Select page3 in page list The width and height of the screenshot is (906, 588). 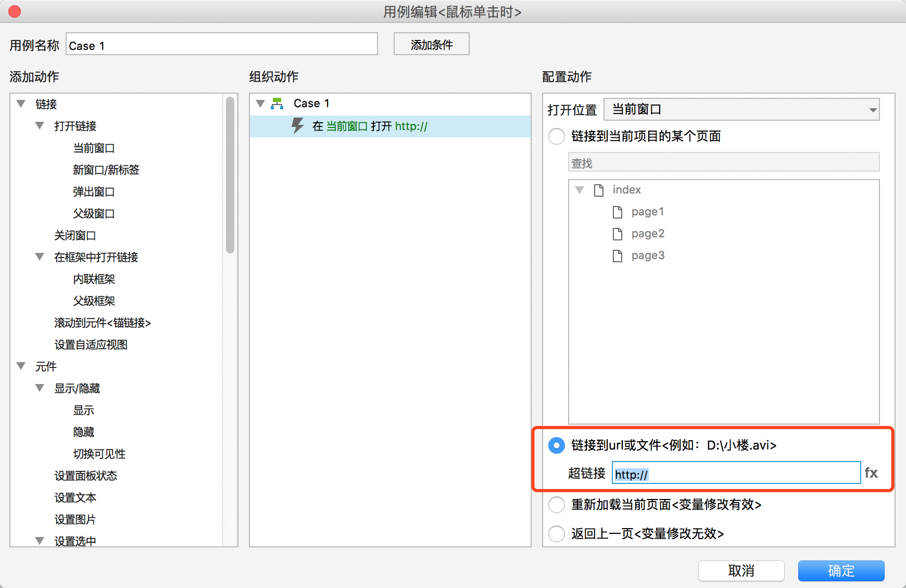[648, 255]
